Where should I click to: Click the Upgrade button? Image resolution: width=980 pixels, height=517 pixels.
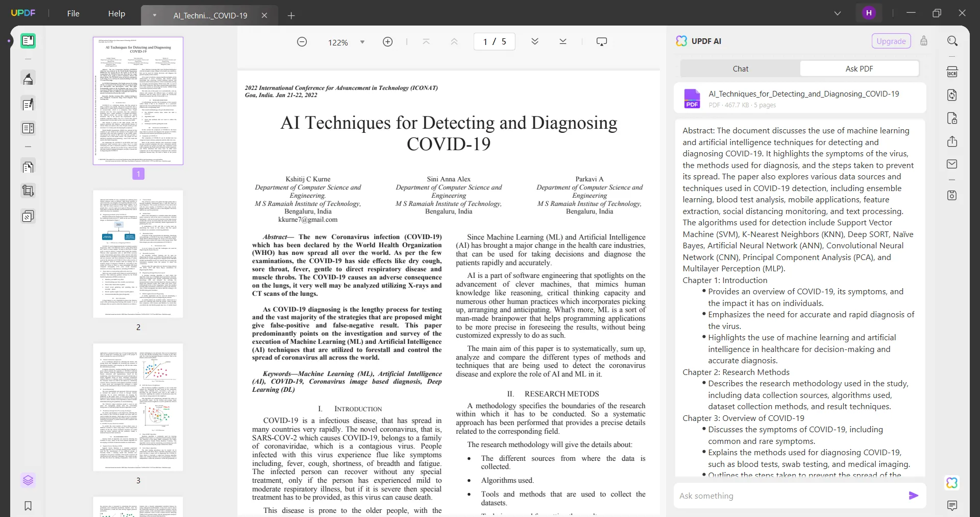(891, 41)
